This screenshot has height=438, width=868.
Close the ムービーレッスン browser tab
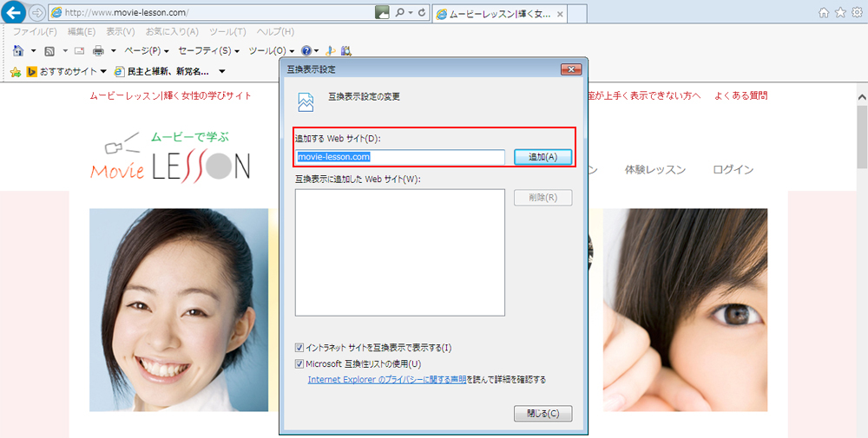click(x=560, y=15)
